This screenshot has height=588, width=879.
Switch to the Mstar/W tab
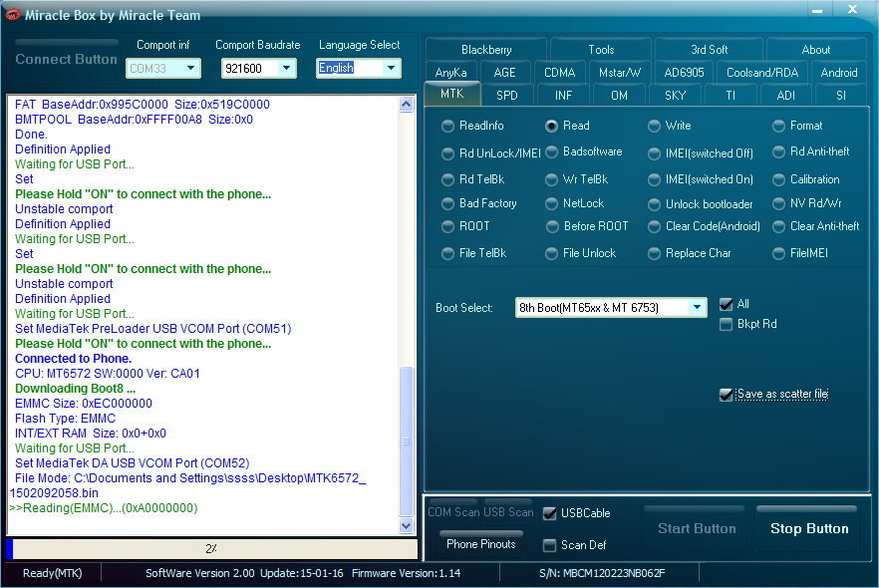pyautogui.click(x=620, y=73)
